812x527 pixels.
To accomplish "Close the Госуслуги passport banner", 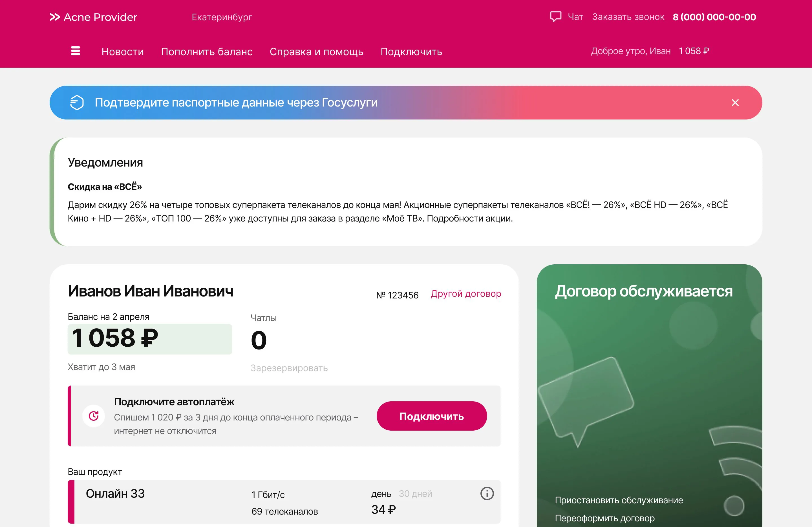I will 735,103.
